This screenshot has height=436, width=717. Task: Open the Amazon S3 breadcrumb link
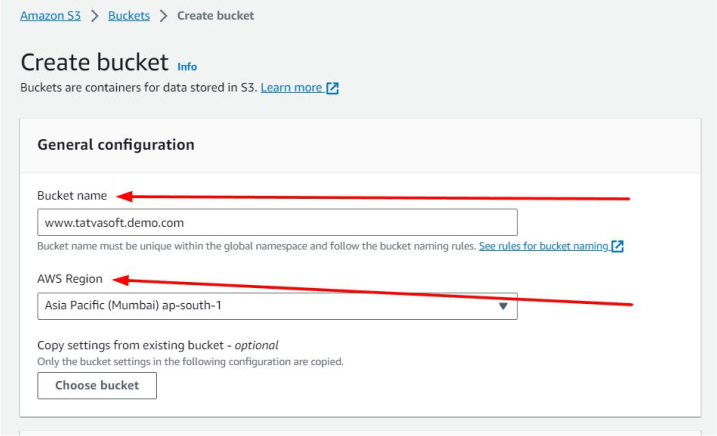coord(52,16)
